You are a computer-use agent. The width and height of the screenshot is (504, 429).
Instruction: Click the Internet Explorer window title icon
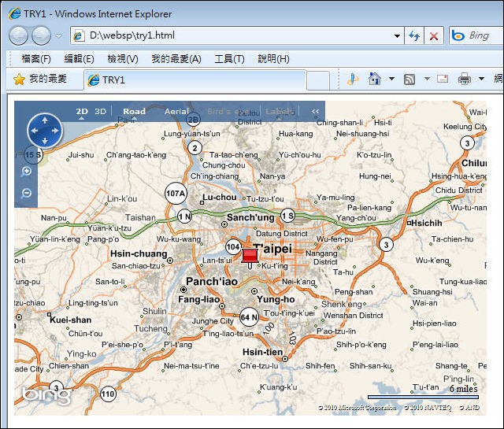[14, 14]
